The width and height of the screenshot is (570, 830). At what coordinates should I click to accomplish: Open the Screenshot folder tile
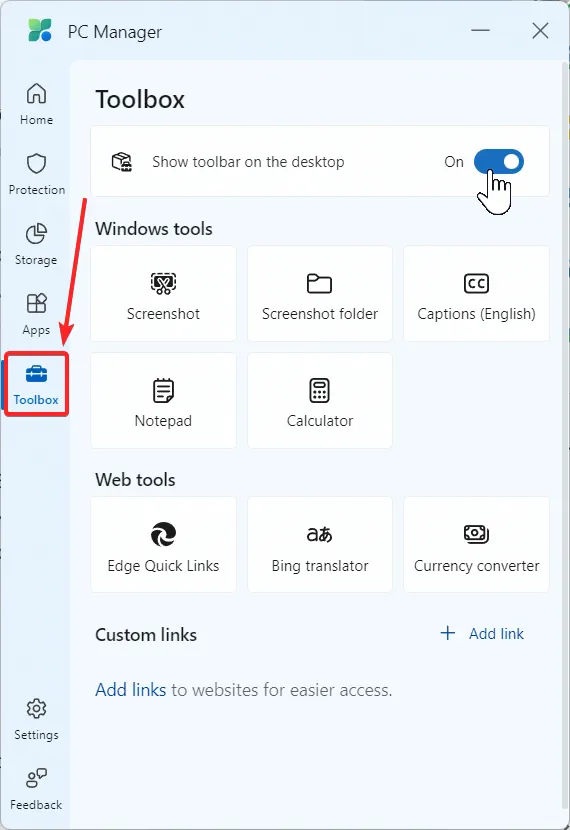320,294
